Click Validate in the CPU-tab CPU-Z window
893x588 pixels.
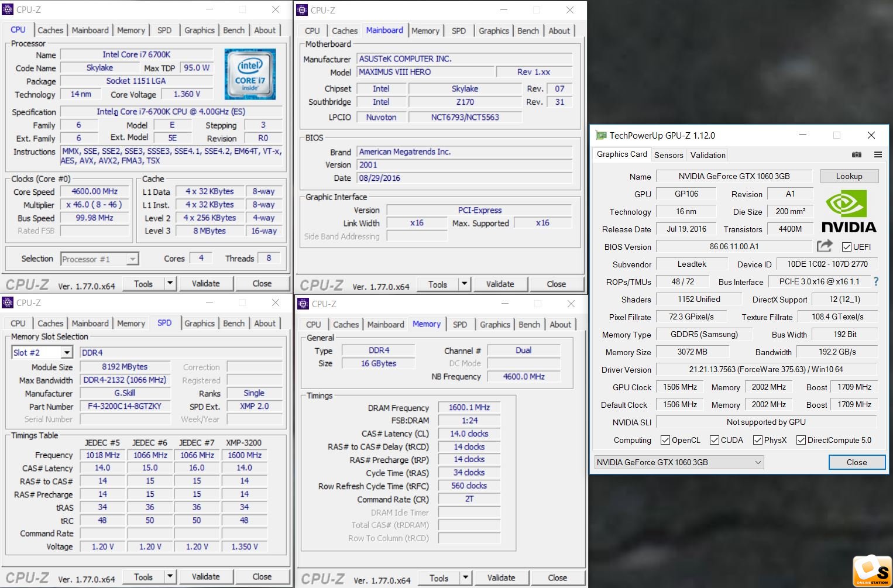[x=206, y=284]
